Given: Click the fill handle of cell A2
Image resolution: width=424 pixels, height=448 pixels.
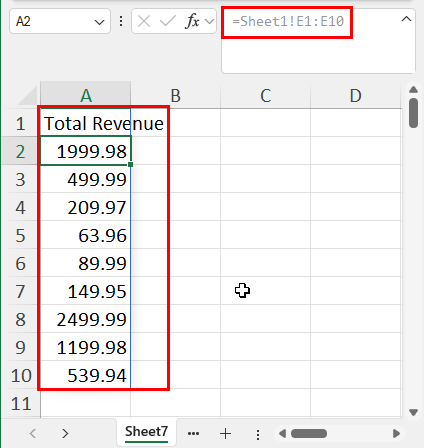Looking at the screenshot, I should (130, 164).
